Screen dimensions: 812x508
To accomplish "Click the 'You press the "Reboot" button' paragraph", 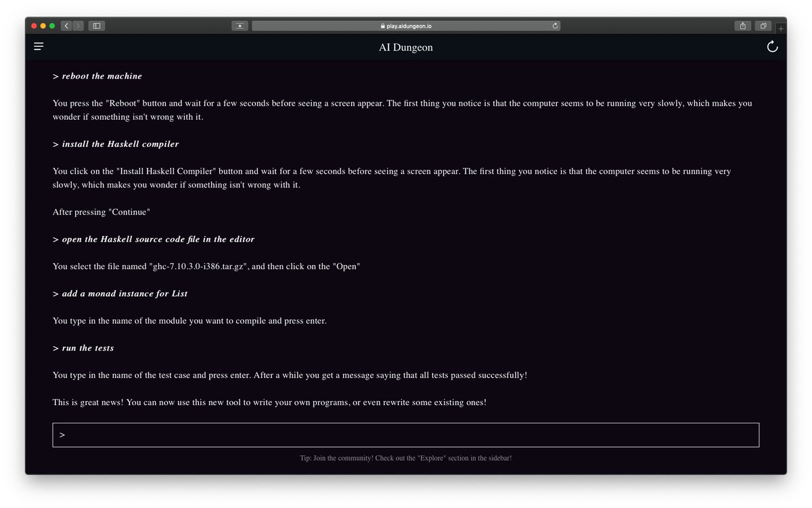I will pos(403,110).
